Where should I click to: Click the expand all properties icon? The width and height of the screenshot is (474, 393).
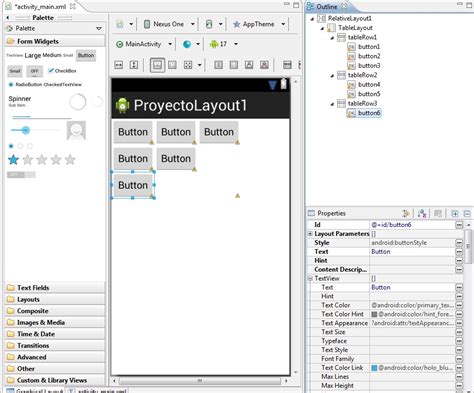454,213
